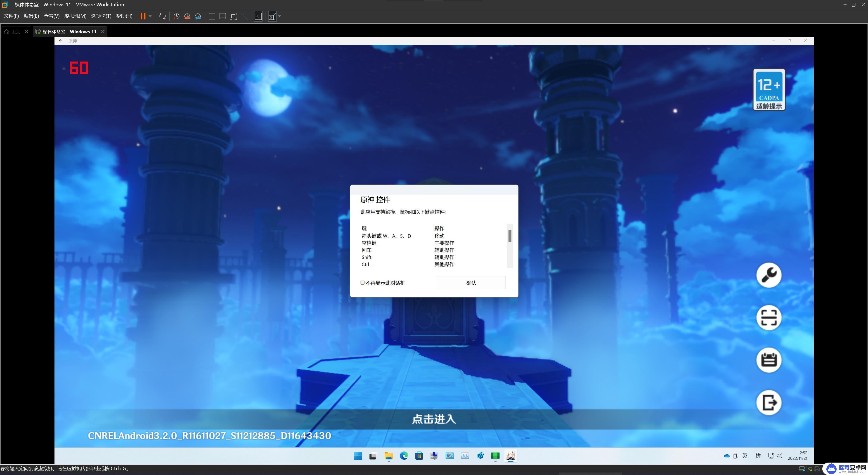Open the 虚拟机(M) menu
868x475 pixels.
click(75, 16)
